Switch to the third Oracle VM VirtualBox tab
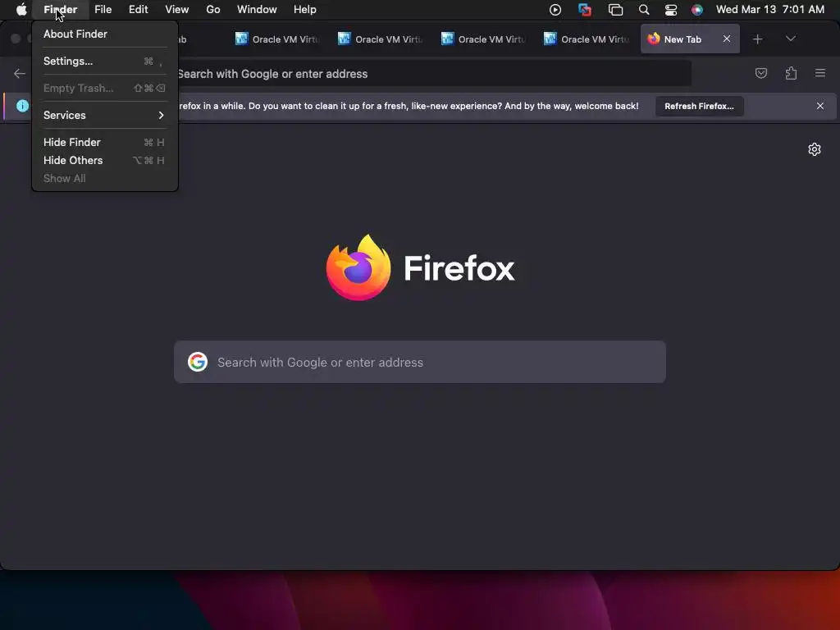This screenshot has height=630, width=840. point(483,39)
